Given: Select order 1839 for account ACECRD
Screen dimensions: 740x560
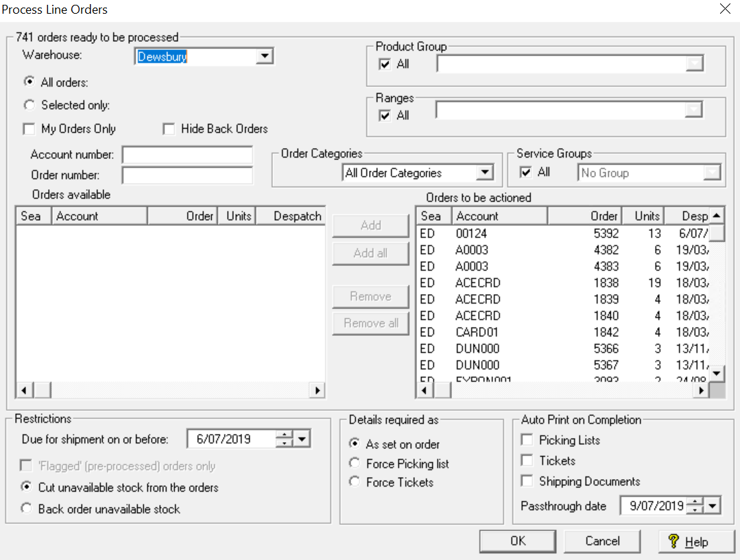Looking at the screenshot, I should tap(564, 300).
